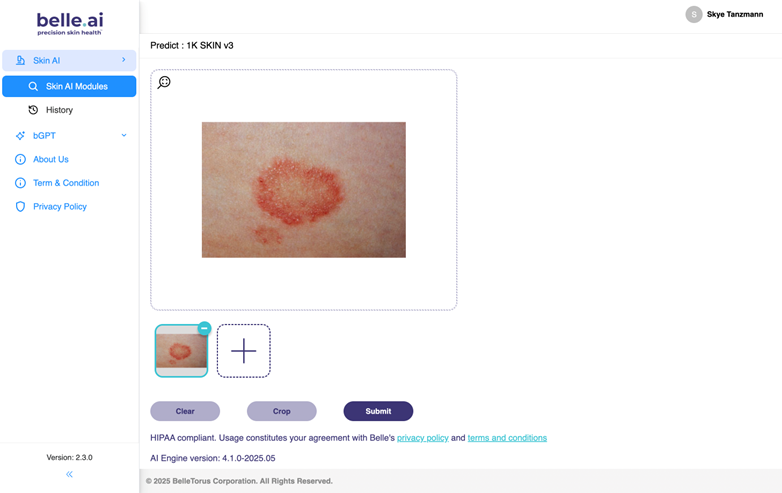Click the About Us info icon
This screenshot has width=782, height=493.
click(20, 160)
